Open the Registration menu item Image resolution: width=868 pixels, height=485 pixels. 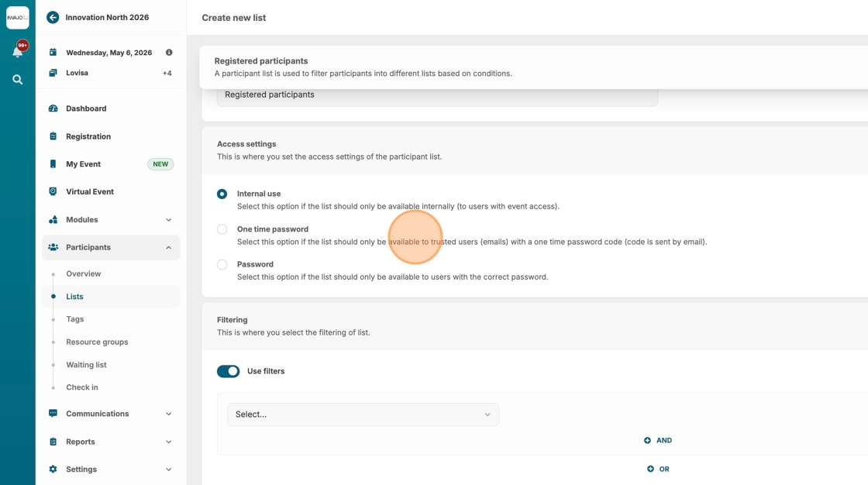[x=88, y=136]
